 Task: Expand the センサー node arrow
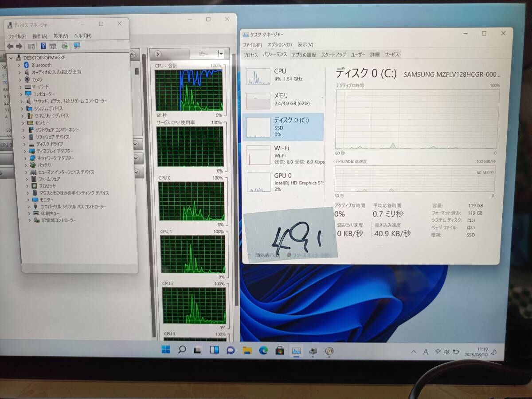(23, 123)
